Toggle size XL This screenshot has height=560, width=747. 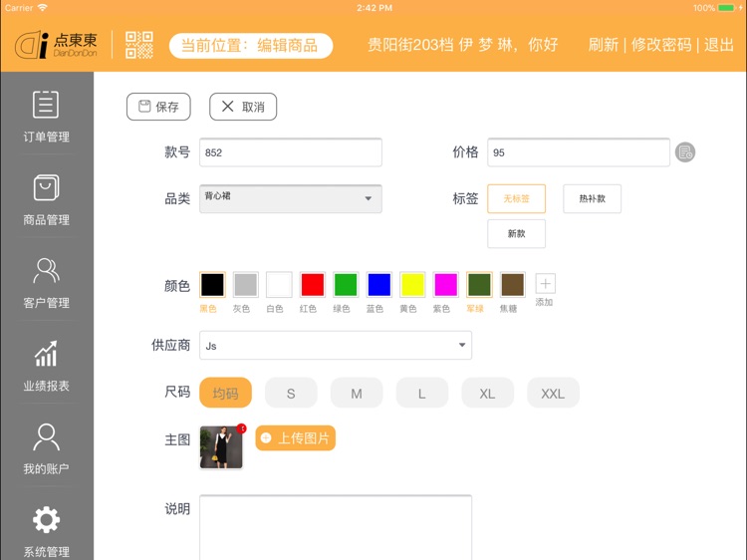coord(487,393)
